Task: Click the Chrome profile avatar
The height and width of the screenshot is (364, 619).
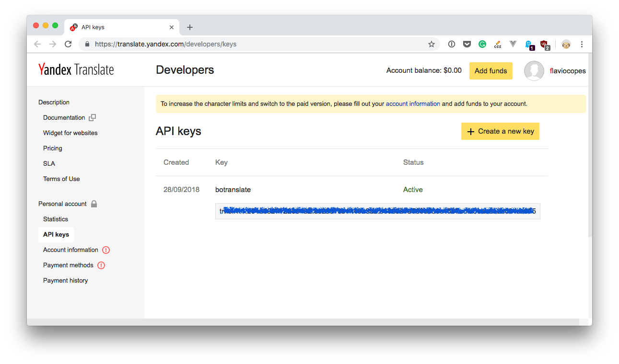Action: tap(566, 44)
